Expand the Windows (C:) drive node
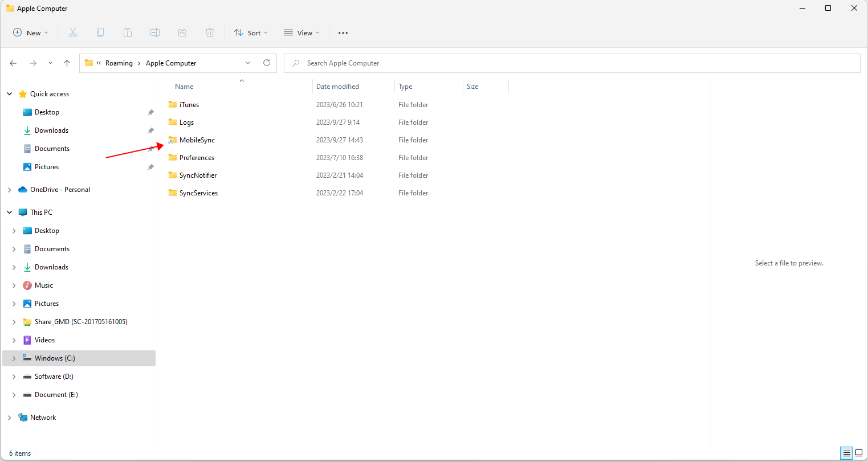868x462 pixels. (14, 358)
